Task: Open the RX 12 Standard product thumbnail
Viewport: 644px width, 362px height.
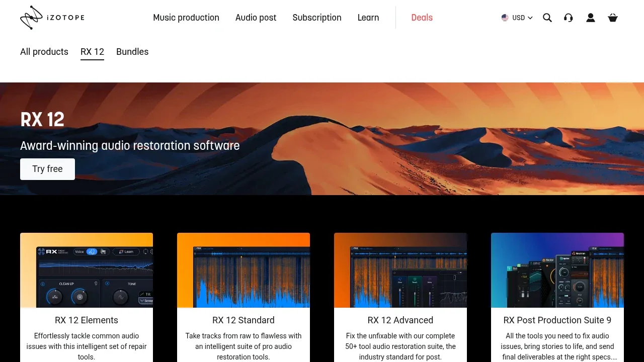Action: [244, 270]
